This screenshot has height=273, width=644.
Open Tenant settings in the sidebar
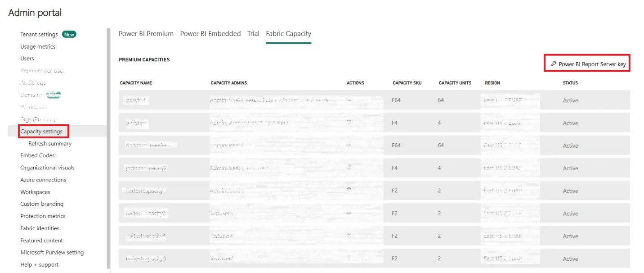pyautogui.click(x=39, y=34)
